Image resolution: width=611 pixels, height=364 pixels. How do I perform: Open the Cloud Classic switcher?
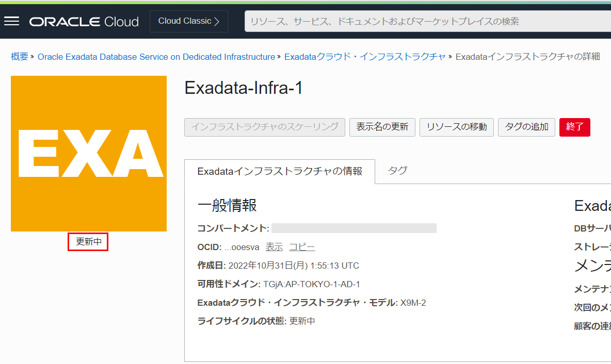[x=189, y=21]
